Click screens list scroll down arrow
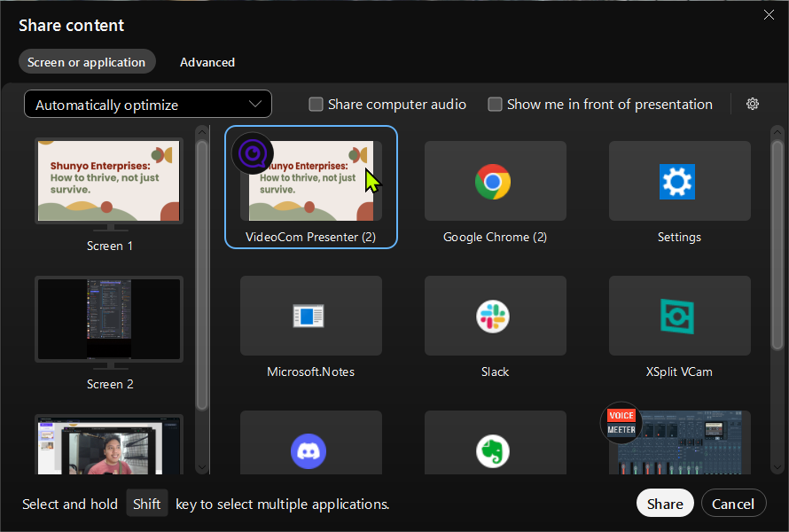789x532 pixels. (x=202, y=467)
